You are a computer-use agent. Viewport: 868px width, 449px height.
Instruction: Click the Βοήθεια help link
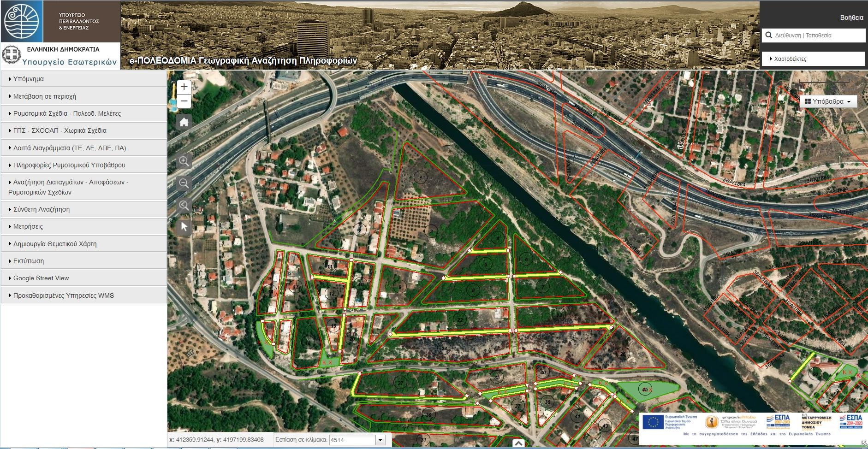click(x=851, y=18)
